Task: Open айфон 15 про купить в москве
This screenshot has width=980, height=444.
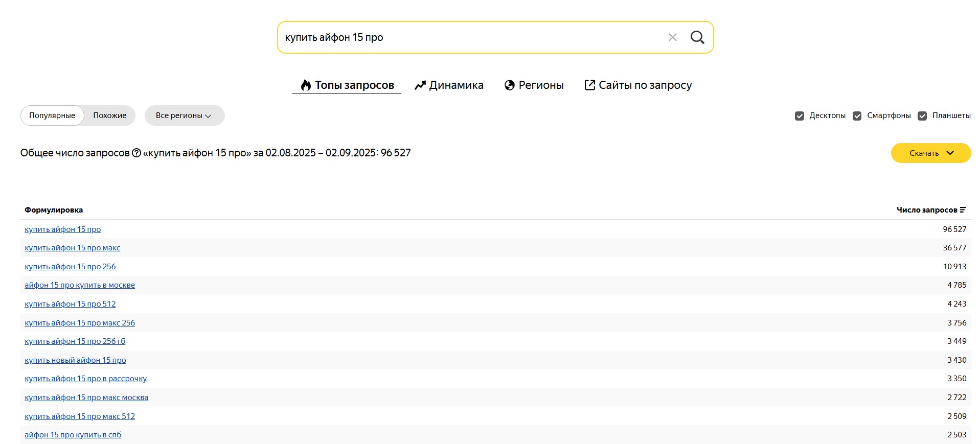Action: [80, 285]
